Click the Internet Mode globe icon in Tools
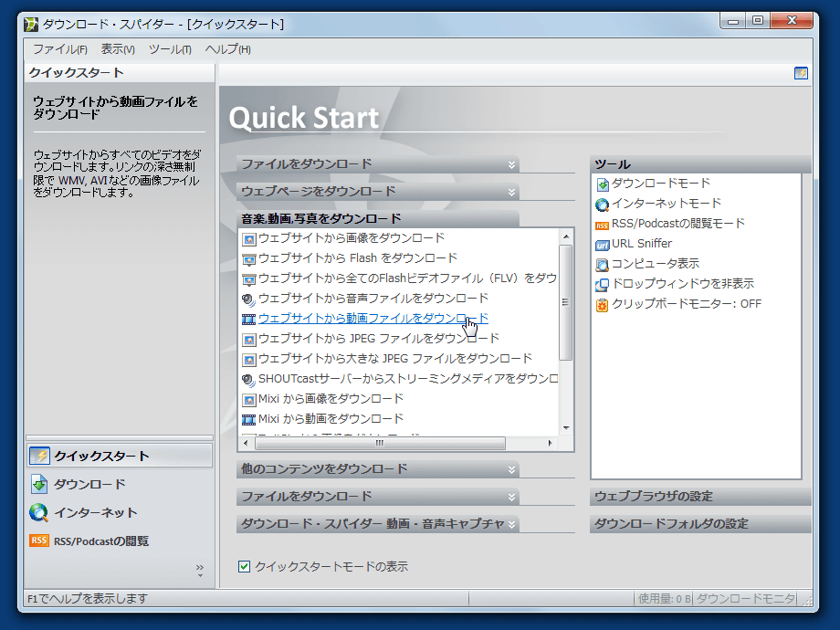Viewport: 840px width, 630px height. point(602,205)
